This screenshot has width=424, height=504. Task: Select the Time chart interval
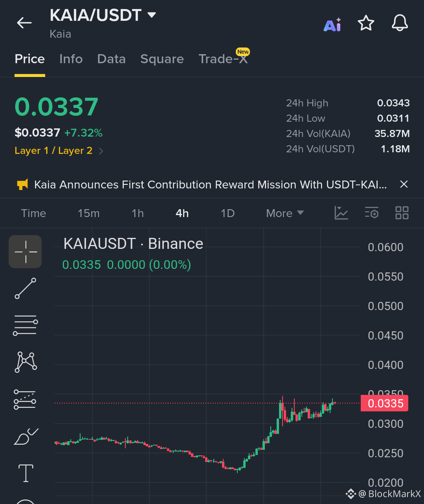pos(33,213)
